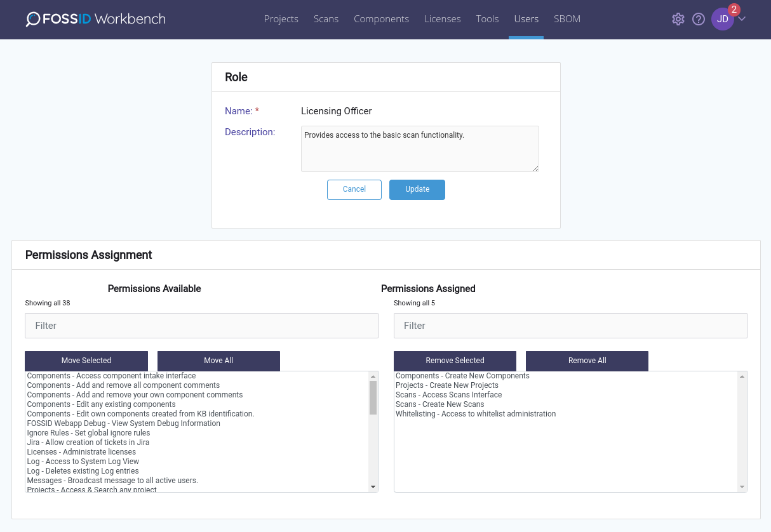Open the SBOM menu
771x532 pixels.
(x=567, y=19)
